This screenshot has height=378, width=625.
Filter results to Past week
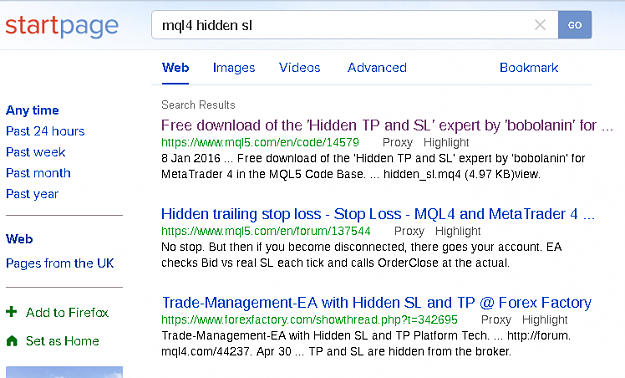pyautogui.click(x=35, y=152)
